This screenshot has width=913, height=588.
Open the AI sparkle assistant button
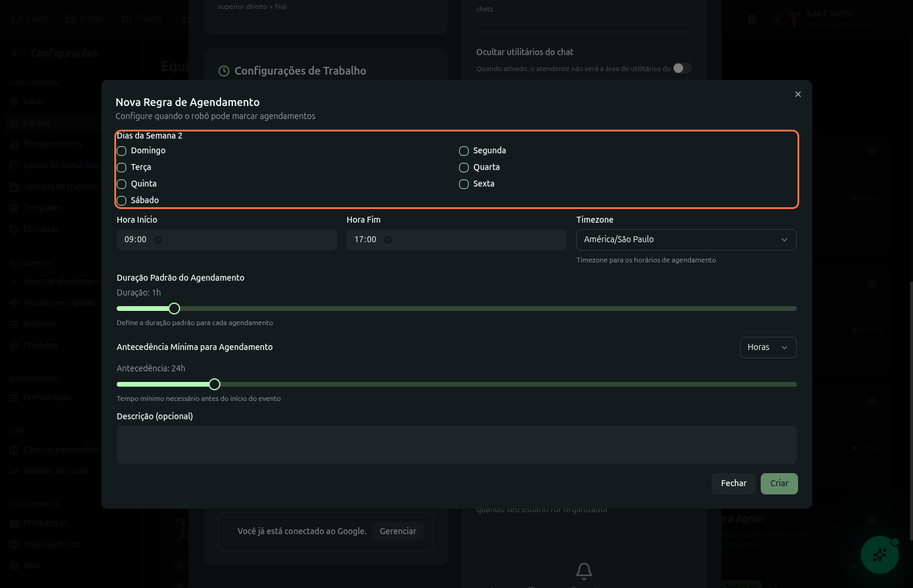[879, 555]
